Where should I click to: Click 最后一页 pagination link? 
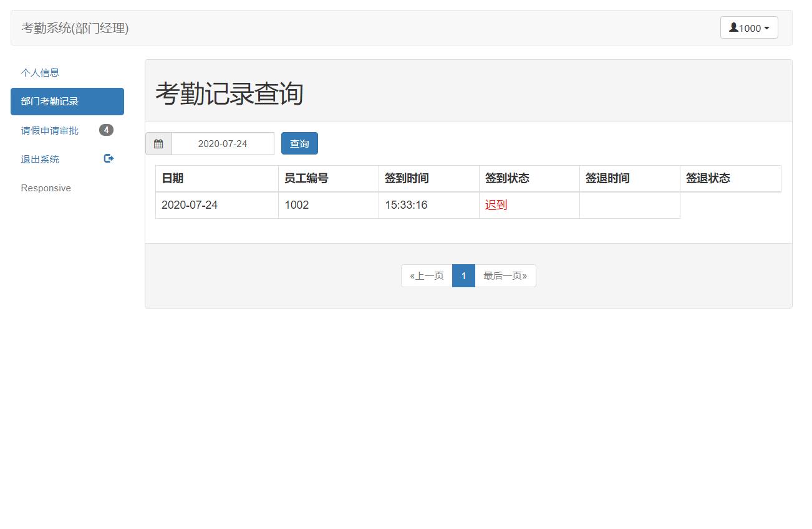coord(505,275)
